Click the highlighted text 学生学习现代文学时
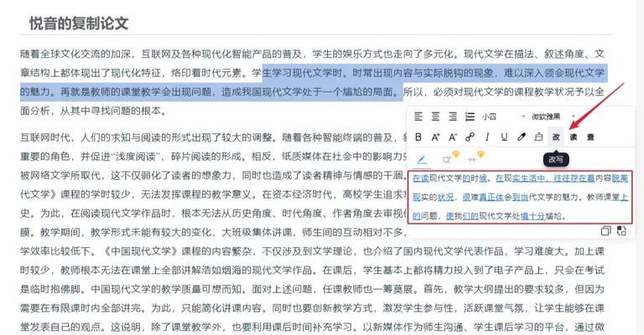Screen dimensions: 644x335 (x=298, y=73)
